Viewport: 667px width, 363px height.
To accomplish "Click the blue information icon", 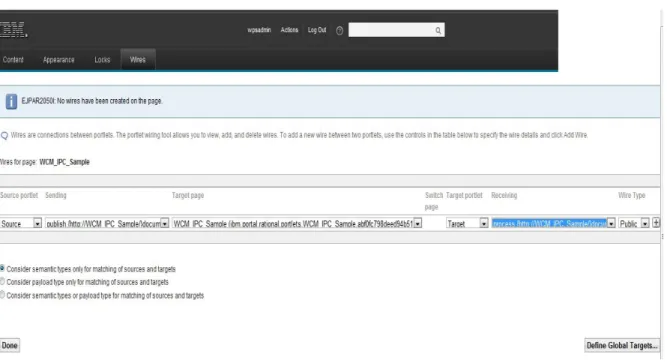I will [x=11, y=101].
